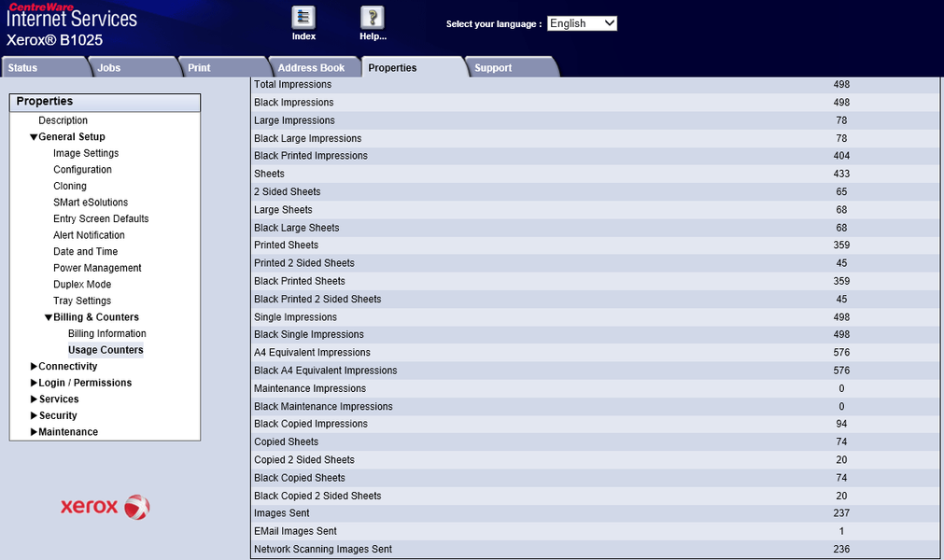Expand the Services tree node
Image resolution: width=944 pixels, height=560 pixels.
[34, 399]
